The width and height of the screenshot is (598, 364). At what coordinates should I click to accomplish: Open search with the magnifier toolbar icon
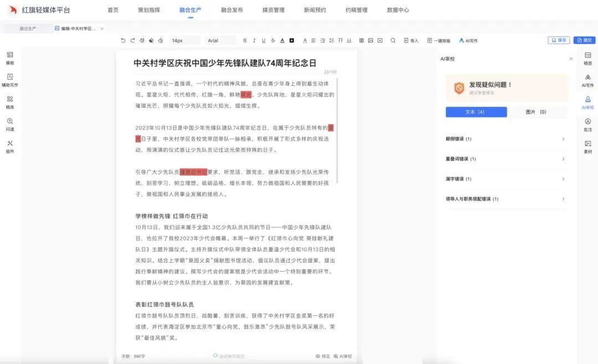393,40
